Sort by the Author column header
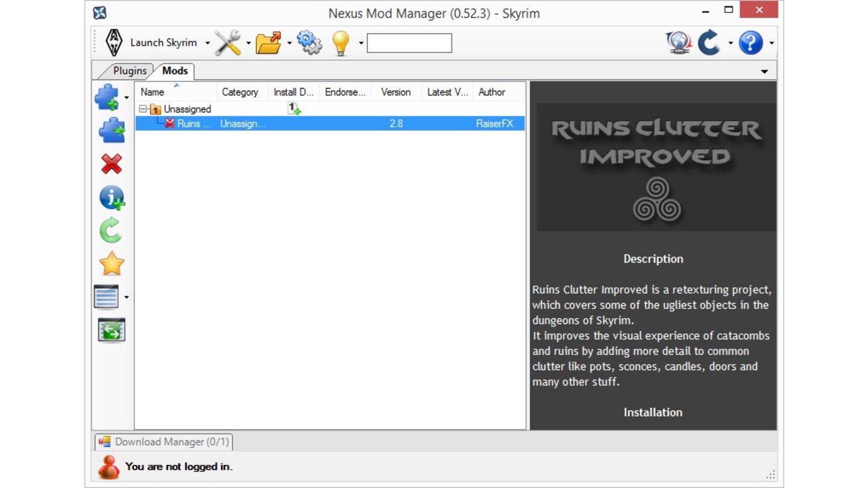Viewport: 868px width, 488px height. pos(498,92)
